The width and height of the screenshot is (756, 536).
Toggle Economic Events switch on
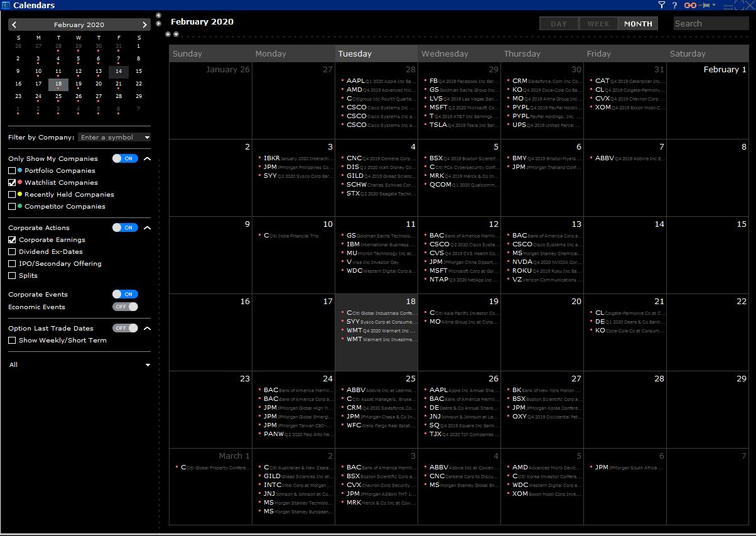pos(125,307)
